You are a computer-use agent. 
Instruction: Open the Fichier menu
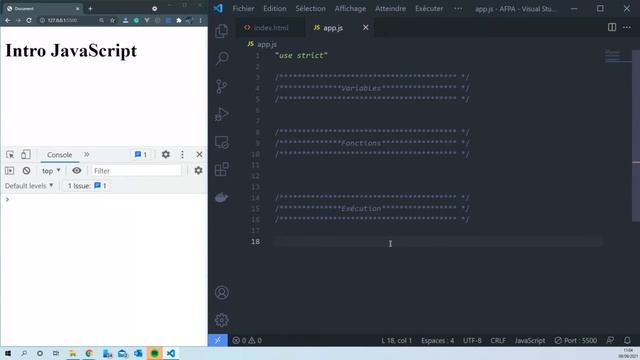pyautogui.click(x=243, y=8)
